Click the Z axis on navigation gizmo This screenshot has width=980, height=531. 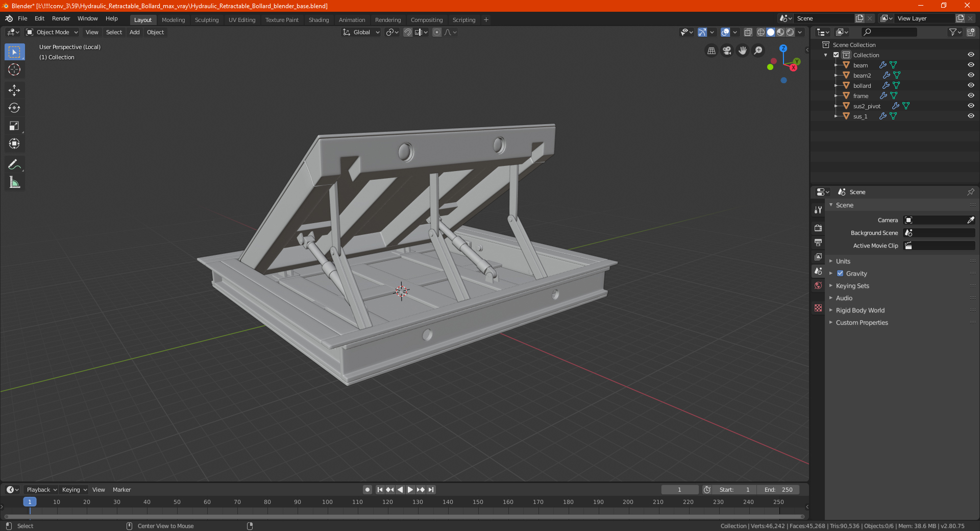click(783, 49)
